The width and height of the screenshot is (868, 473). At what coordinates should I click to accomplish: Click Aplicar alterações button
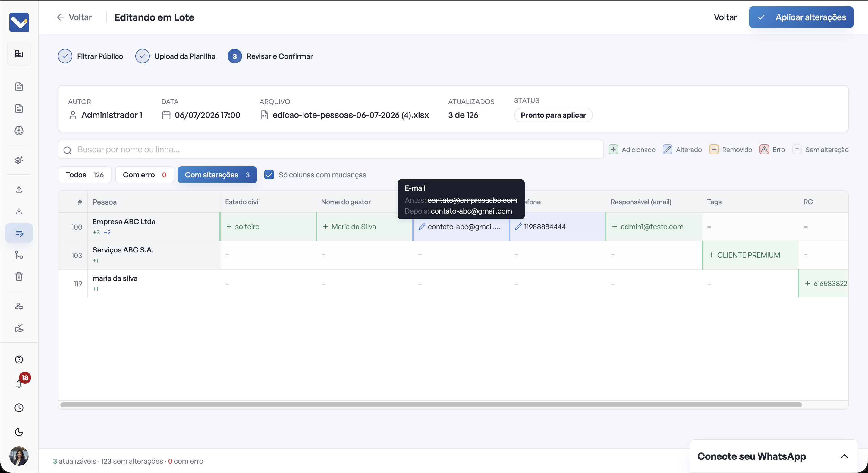pos(801,17)
